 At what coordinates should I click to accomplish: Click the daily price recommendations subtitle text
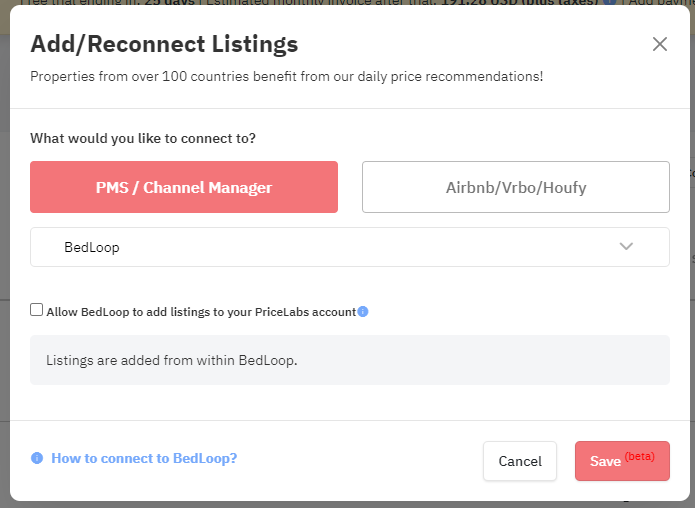coord(286,76)
